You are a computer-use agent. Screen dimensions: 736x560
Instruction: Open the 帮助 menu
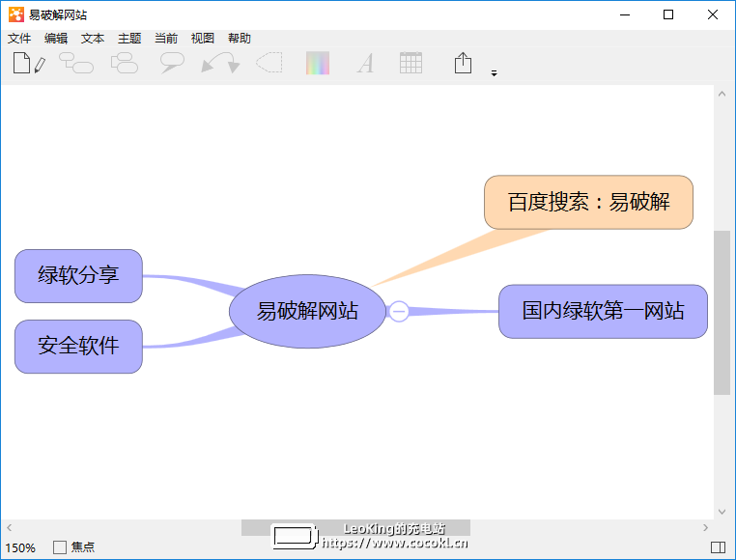point(240,38)
